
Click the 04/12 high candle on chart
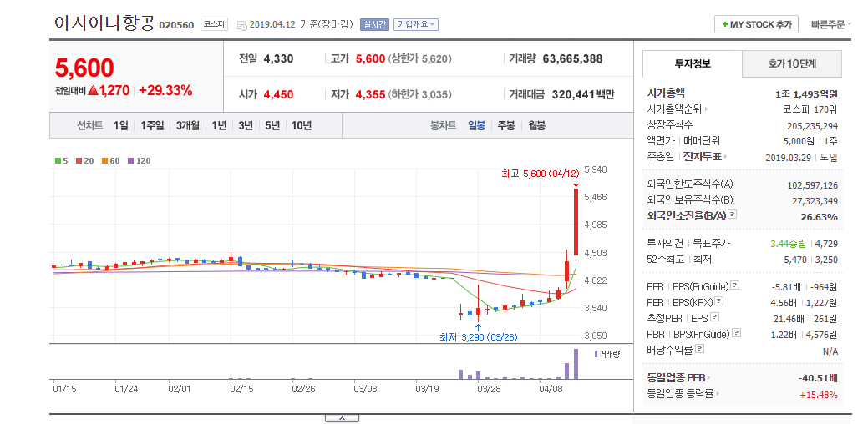tap(576, 222)
